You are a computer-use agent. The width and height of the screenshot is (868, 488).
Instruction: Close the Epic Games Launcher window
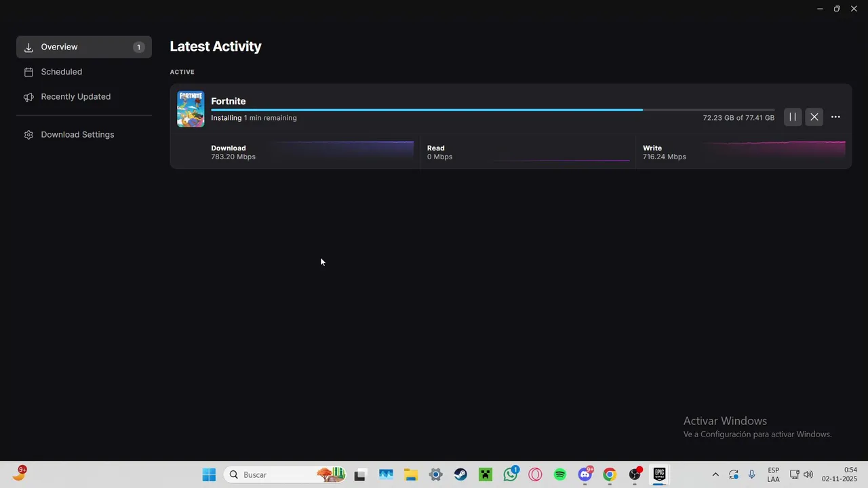point(854,9)
